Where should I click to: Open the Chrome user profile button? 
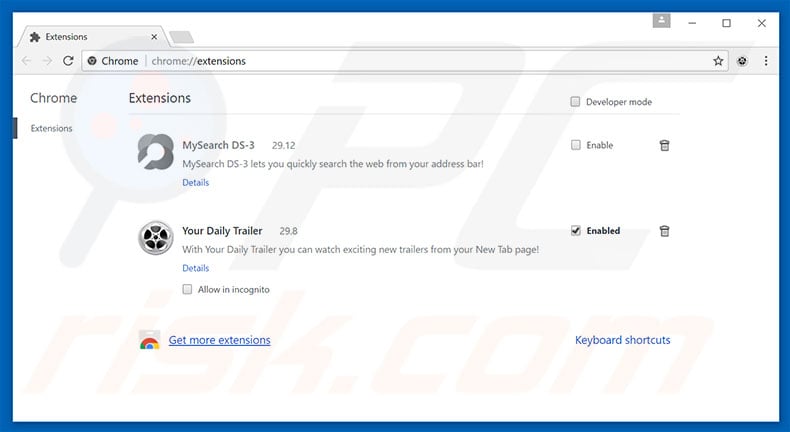(662, 21)
